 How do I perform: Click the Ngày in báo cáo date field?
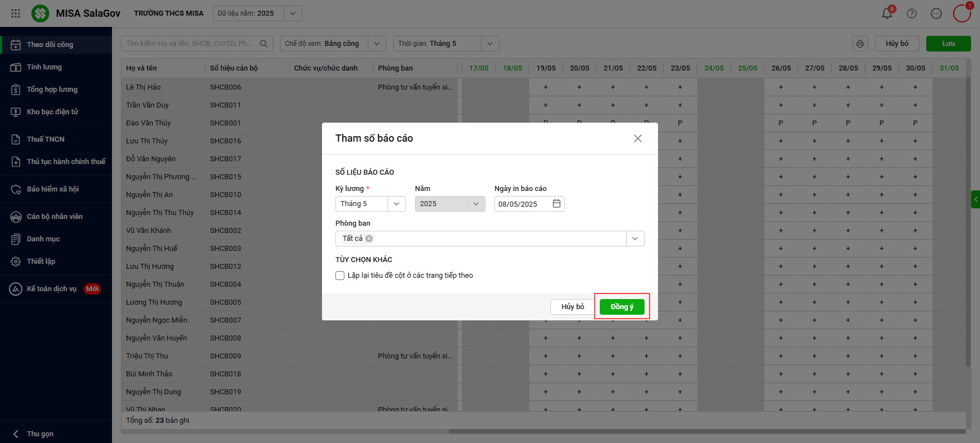click(x=522, y=204)
